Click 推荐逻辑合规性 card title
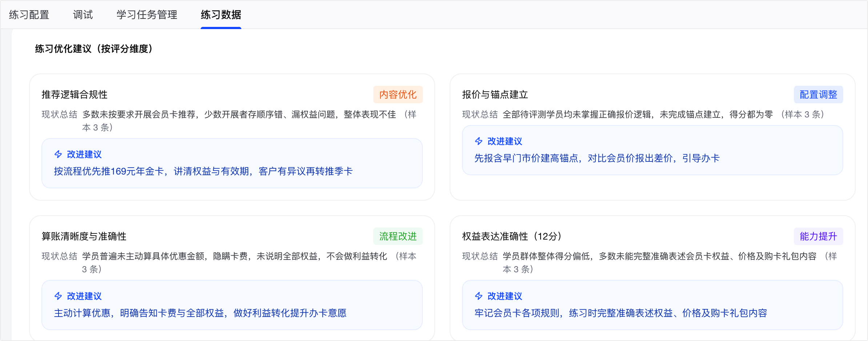868x341 pixels. 75,95
